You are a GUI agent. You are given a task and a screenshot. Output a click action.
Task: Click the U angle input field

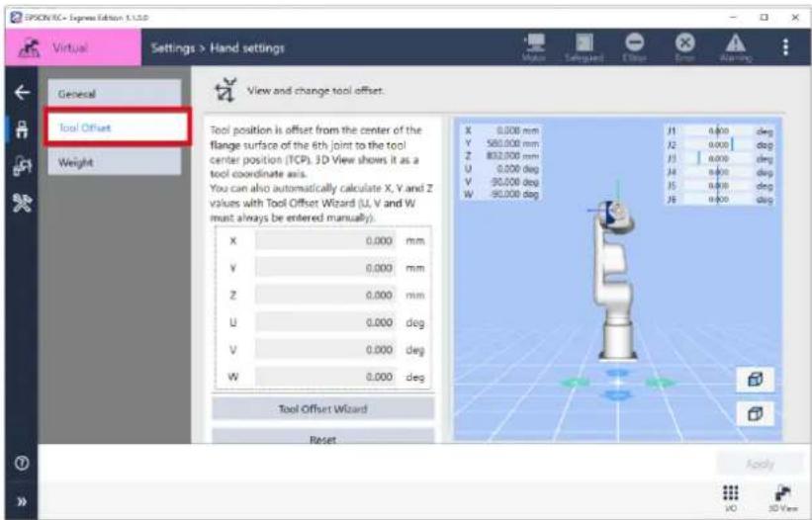click(x=325, y=323)
